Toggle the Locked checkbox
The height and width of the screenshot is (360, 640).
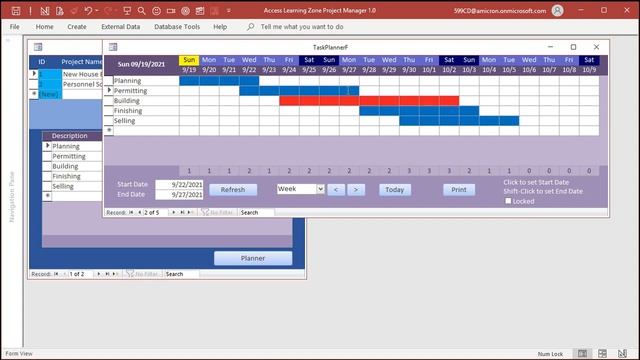[508, 201]
